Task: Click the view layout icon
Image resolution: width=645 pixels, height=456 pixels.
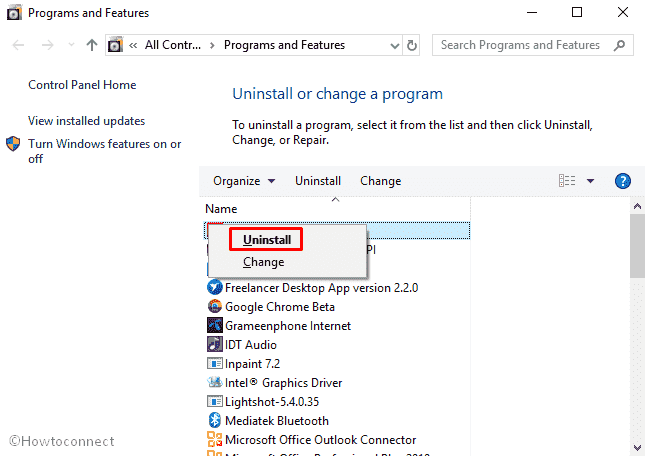Action: [x=567, y=181]
